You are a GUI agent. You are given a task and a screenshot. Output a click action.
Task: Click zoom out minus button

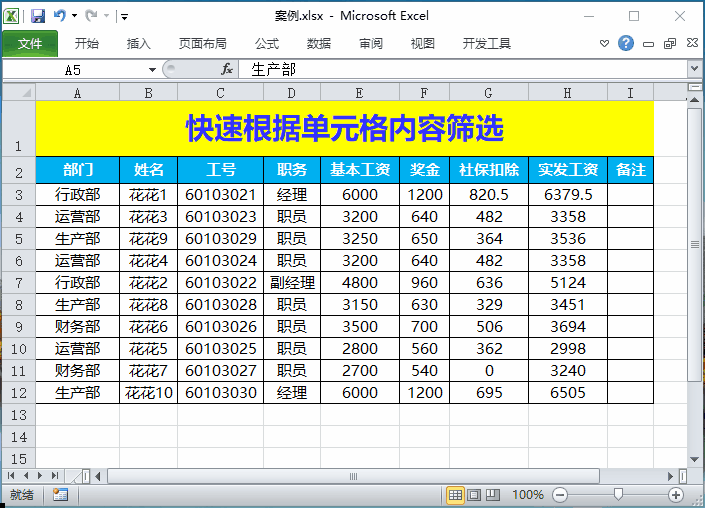560,494
